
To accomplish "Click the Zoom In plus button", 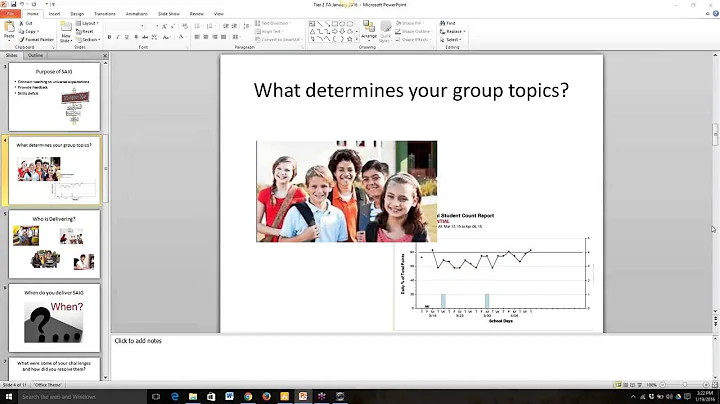I will (706, 385).
